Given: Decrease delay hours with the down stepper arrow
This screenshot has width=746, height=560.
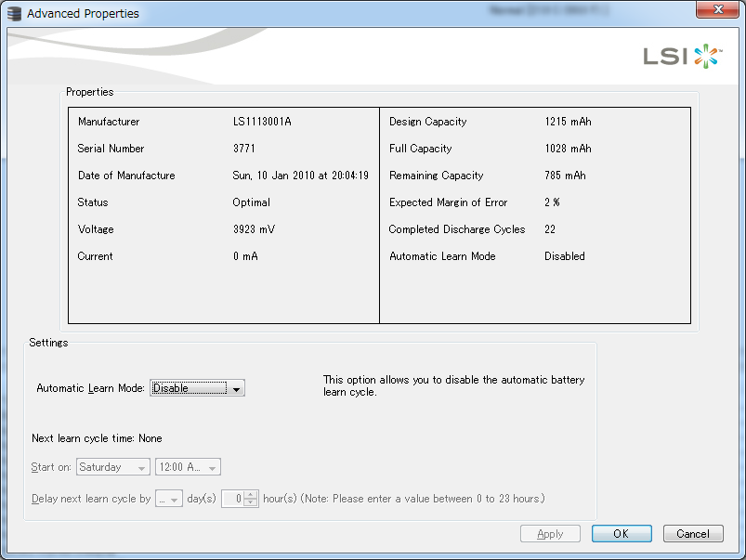Looking at the screenshot, I should 251,502.
